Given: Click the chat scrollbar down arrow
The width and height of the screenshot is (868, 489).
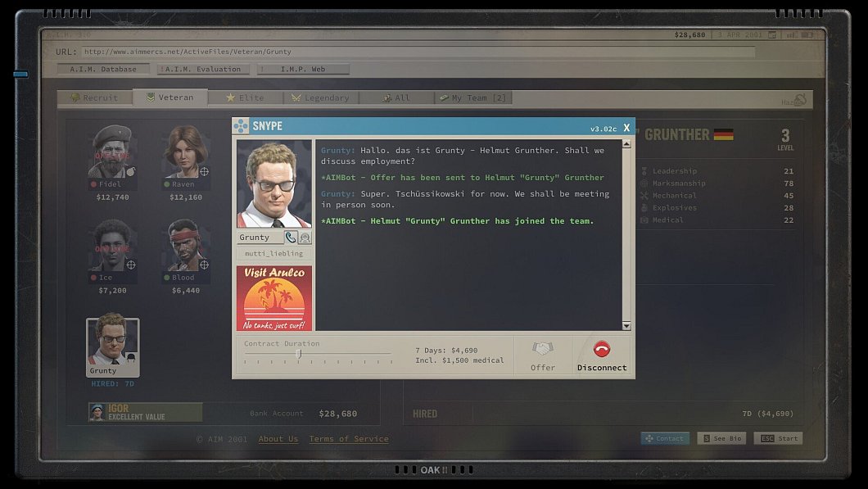Looking at the screenshot, I should (x=626, y=325).
